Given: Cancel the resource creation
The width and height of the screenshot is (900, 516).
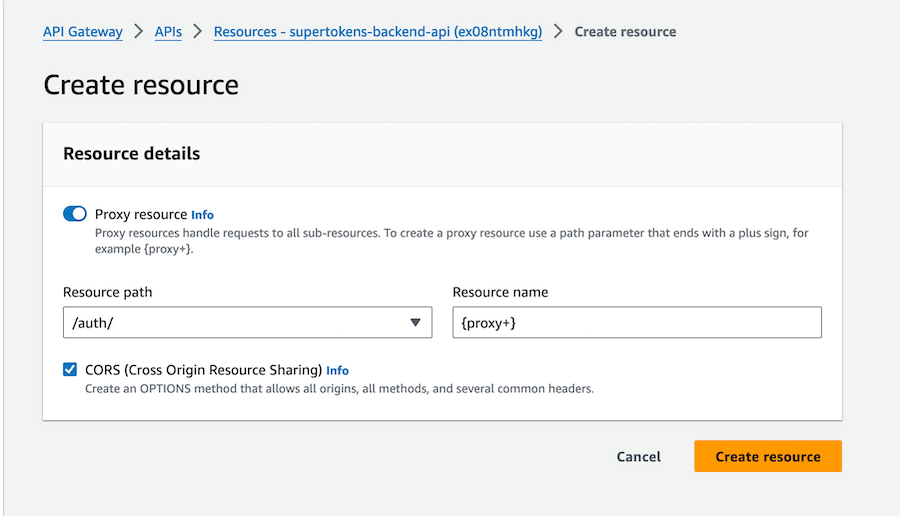Looking at the screenshot, I should (x=638, y=457).
